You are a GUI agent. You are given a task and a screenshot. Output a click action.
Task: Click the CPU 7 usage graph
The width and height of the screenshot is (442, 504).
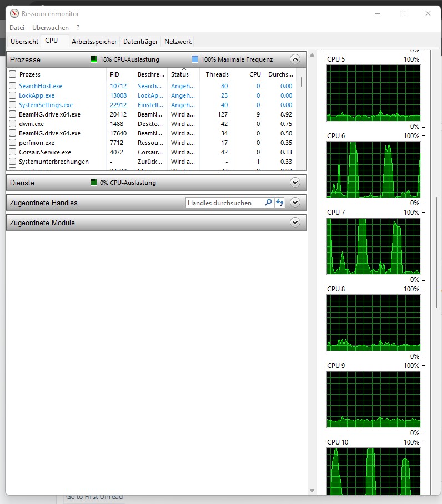(373, 246)
